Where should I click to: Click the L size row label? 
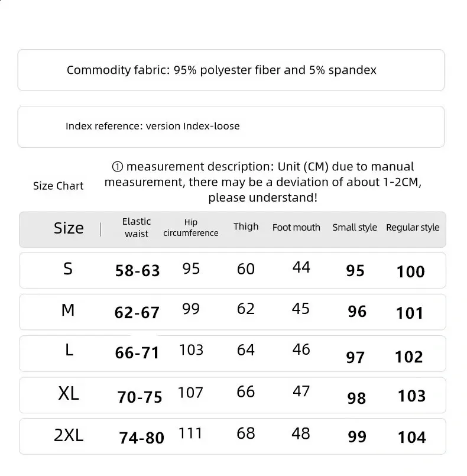pyautogui.click(x=69, y=351)
